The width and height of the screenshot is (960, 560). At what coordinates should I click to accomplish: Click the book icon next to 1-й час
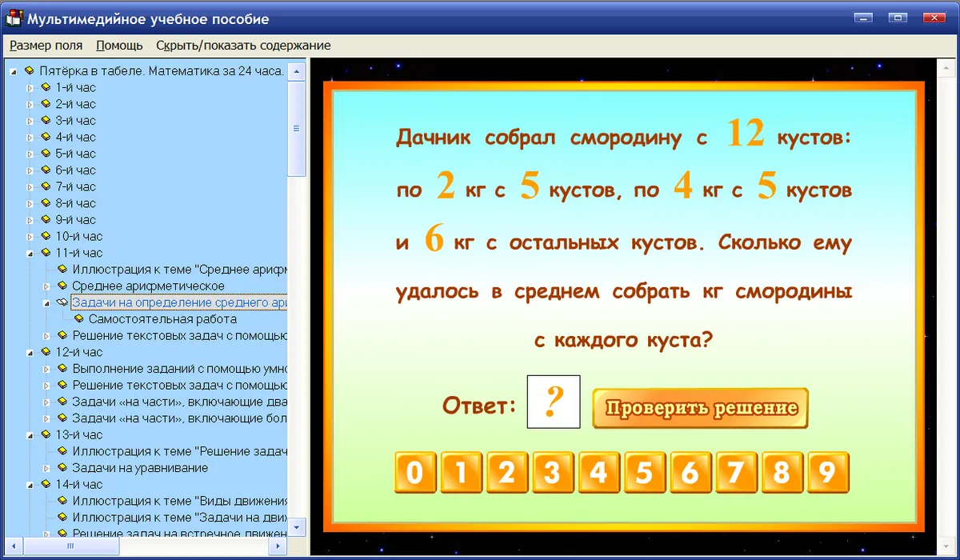[46, 87]
